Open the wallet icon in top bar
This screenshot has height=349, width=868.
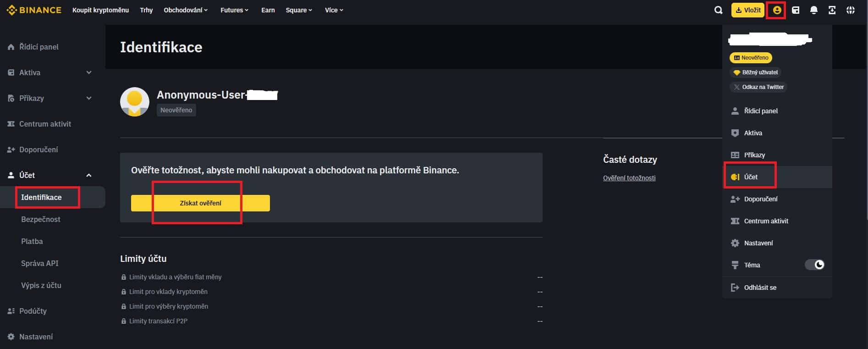[x=796, y=10]
